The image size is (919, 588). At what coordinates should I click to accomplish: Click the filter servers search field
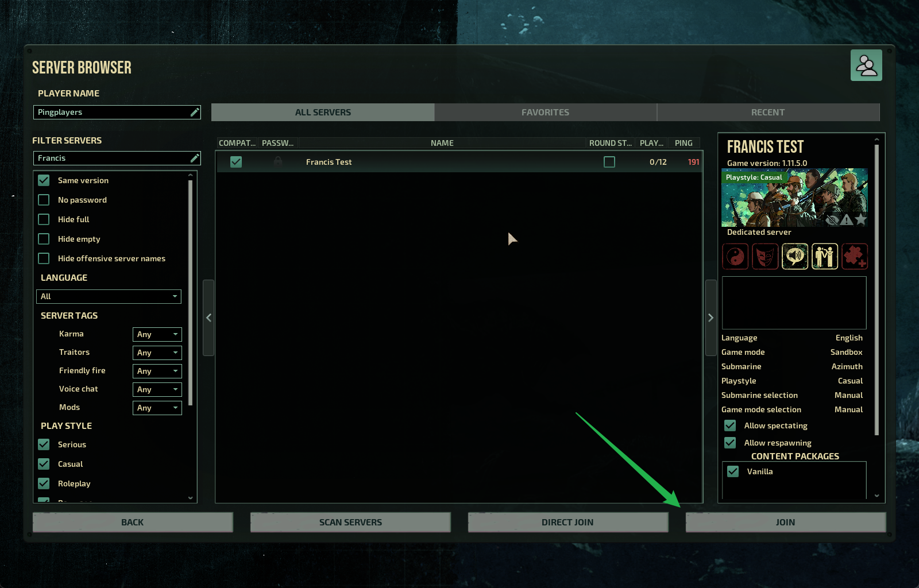(112, 158)
